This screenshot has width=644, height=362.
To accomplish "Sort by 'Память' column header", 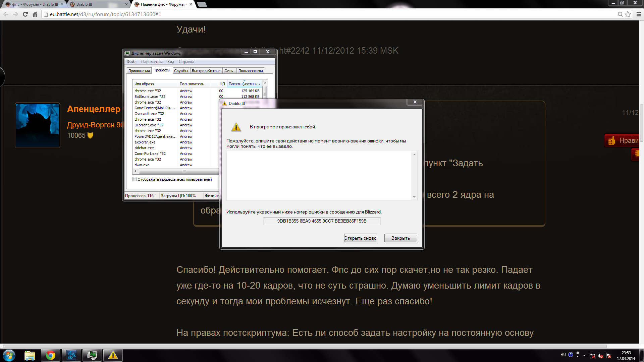I will point(245,84).
